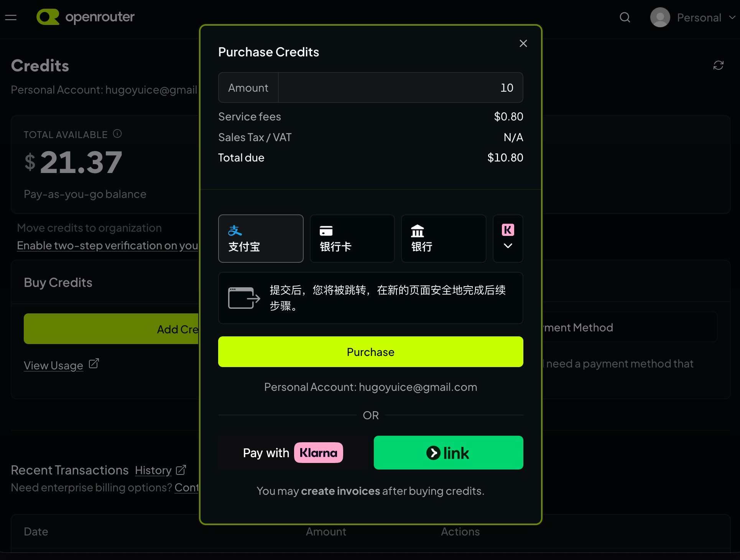This screenshot has width=740, height=560.
Task: Click the Pay-as-you-go balance label
Action: [85, 194]
